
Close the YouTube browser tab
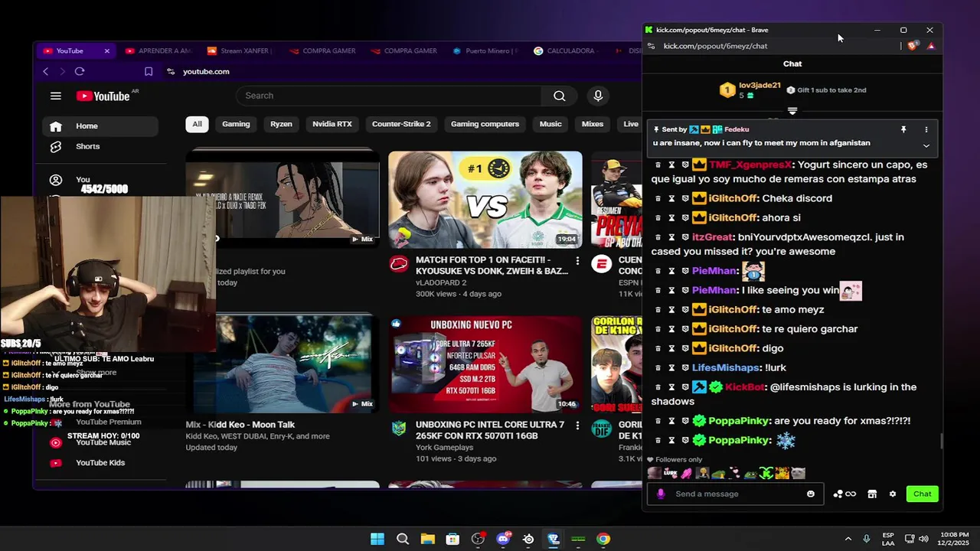(107, 51)
